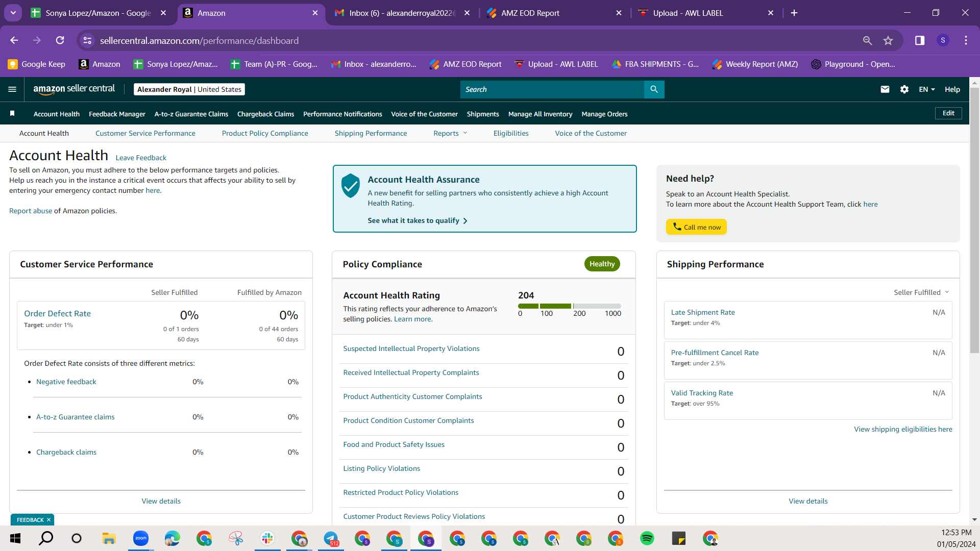
Task: Open Slack from the taskbar
Action: click(x=267, y=538)
